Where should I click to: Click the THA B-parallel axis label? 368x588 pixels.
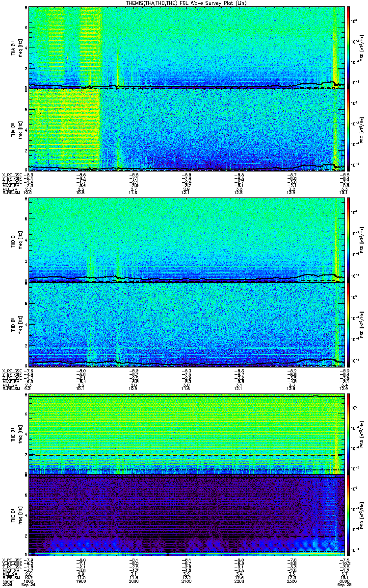tap(14, 130)
